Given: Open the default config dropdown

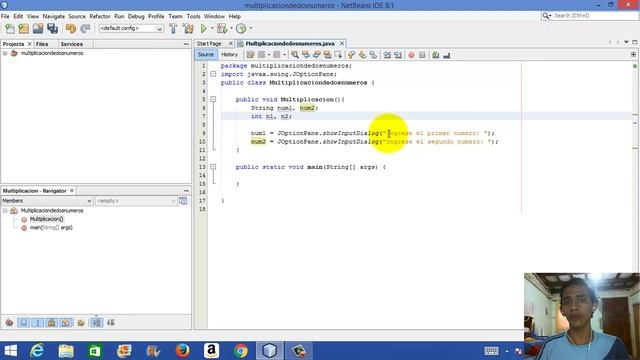Looking at the screenshot, I should coord(131,29).
